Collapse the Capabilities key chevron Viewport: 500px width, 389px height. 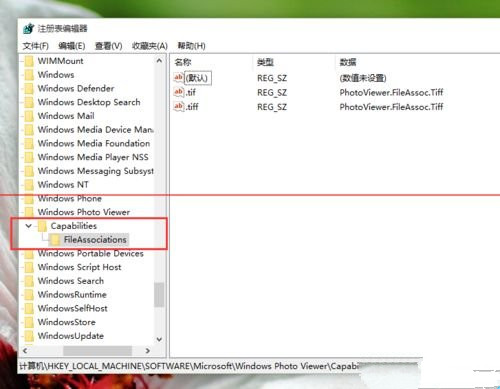(x=29, y=226)
